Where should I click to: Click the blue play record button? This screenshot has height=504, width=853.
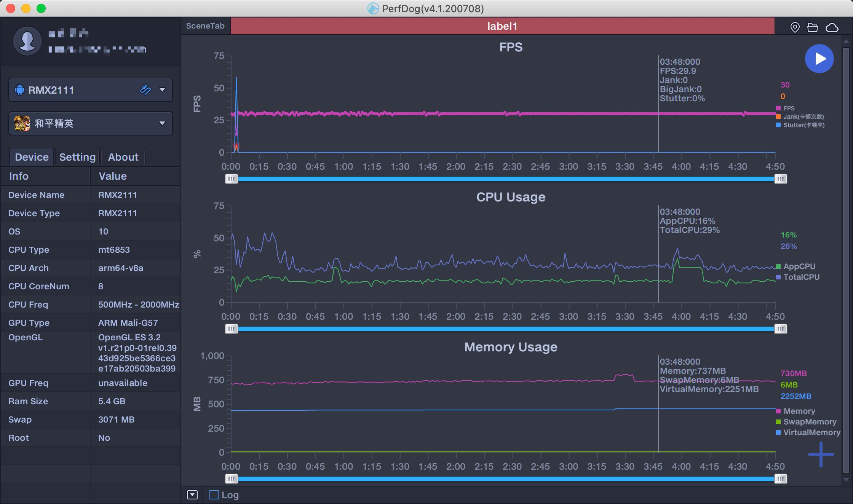[x=819, y=59]
